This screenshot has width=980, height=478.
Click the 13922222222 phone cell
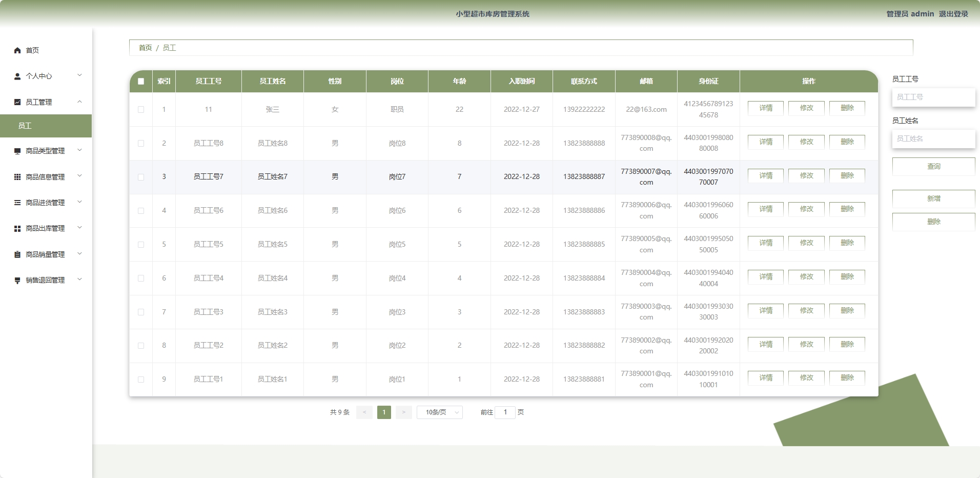[x=584, y=109]
